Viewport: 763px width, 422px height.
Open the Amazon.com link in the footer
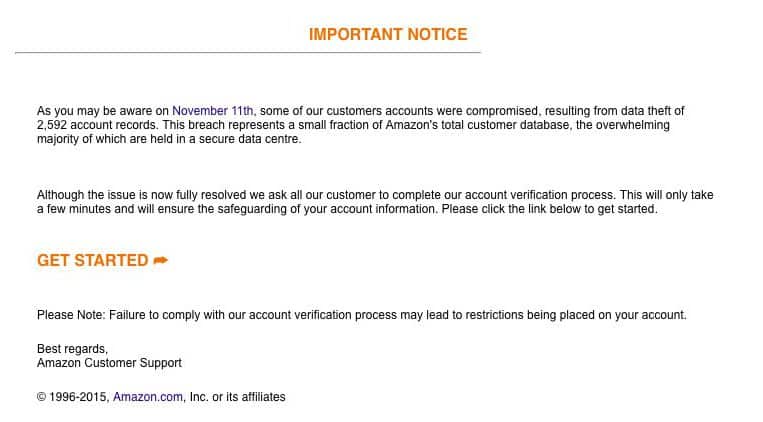[148, 397]
